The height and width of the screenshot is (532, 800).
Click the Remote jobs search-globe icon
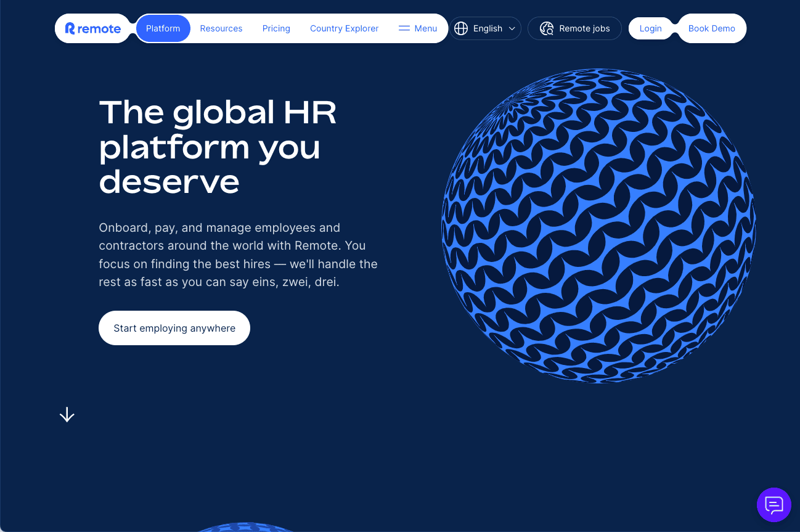tap(547, 28)
